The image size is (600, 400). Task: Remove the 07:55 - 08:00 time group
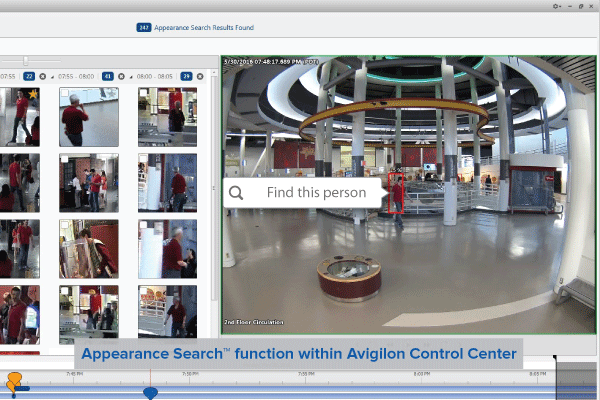coord(121,77)
